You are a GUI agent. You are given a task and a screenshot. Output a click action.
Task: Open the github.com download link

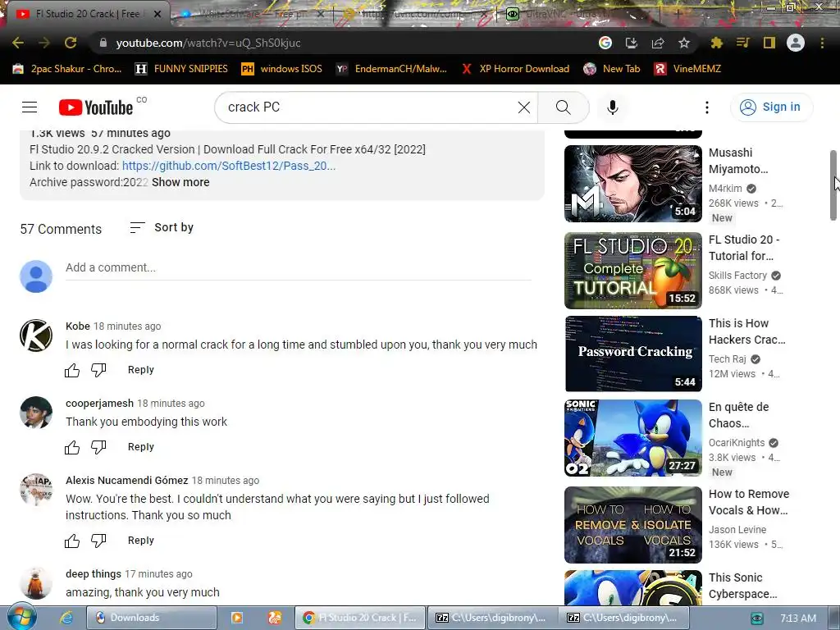[229, 166]
